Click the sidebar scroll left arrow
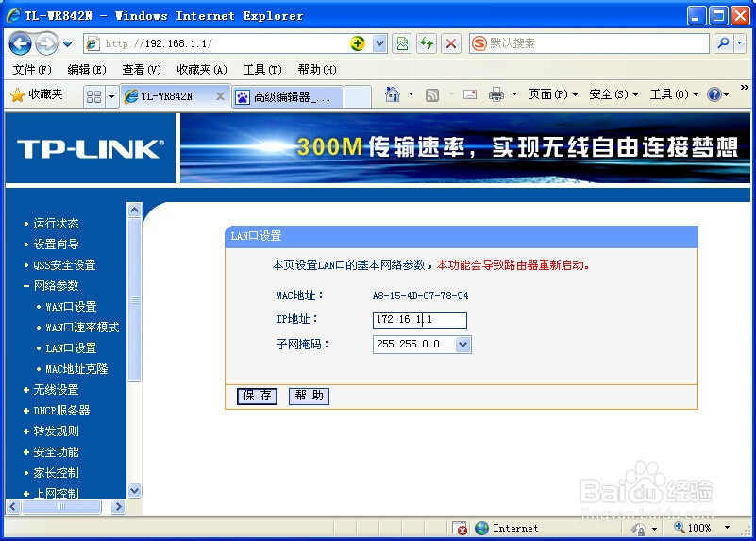 pos(13,506)
